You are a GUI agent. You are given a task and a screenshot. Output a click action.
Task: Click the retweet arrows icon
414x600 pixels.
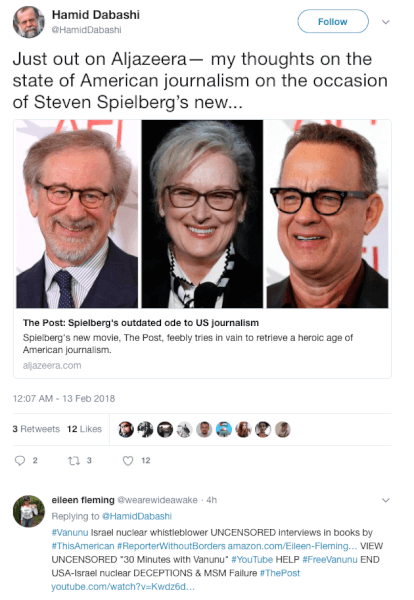tap(74, 460)
